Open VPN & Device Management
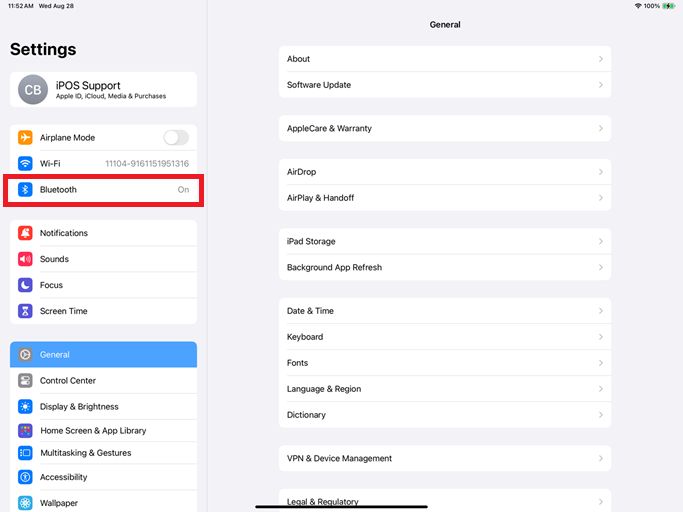 click(445, 458)
